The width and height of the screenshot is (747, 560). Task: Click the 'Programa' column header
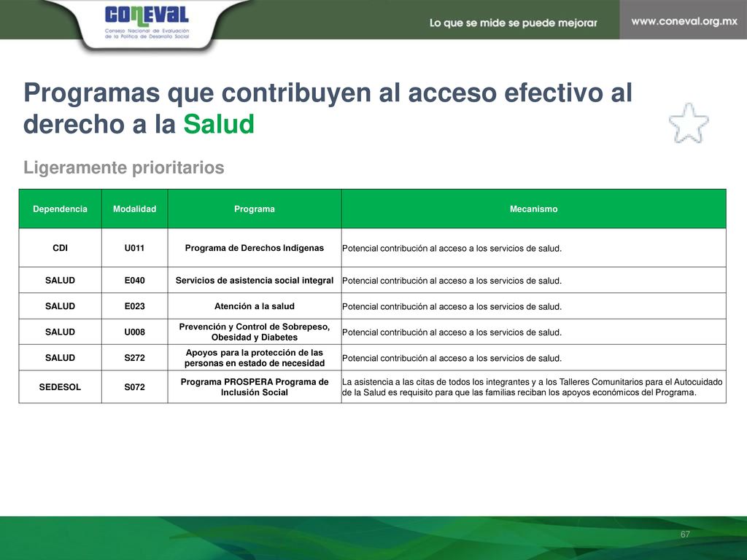click(255, 209)
